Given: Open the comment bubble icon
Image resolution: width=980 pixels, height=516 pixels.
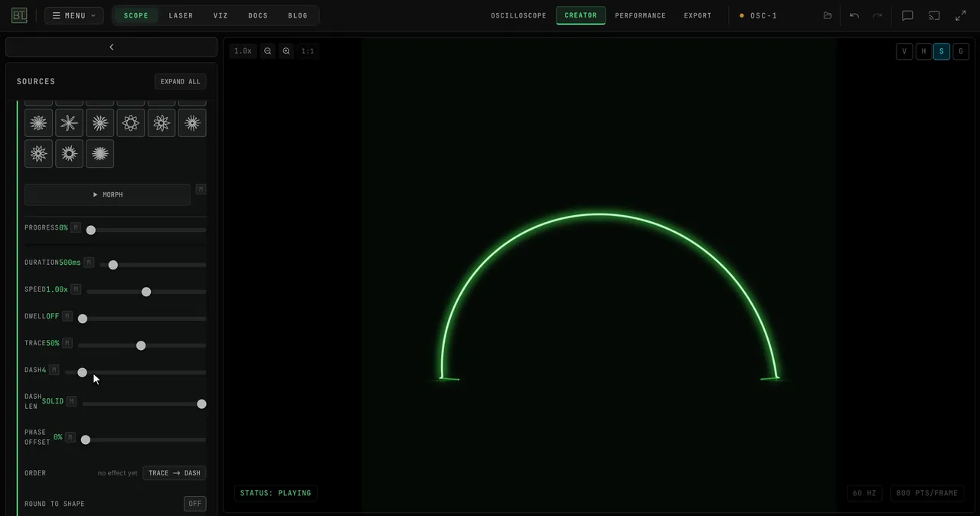Looking at the screenshot, I should [x=907, y=15].
